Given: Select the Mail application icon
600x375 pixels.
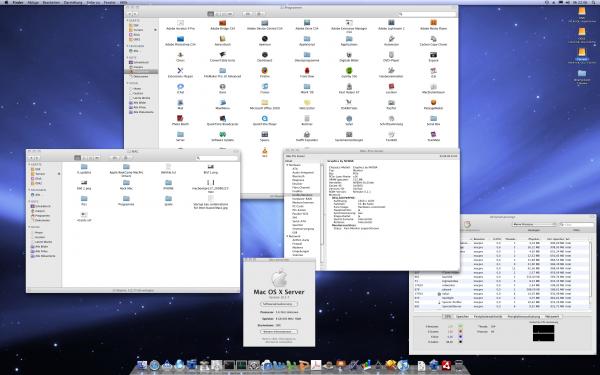Looking at the screenshot, I should pyautogui.click(x=180, y=103).
